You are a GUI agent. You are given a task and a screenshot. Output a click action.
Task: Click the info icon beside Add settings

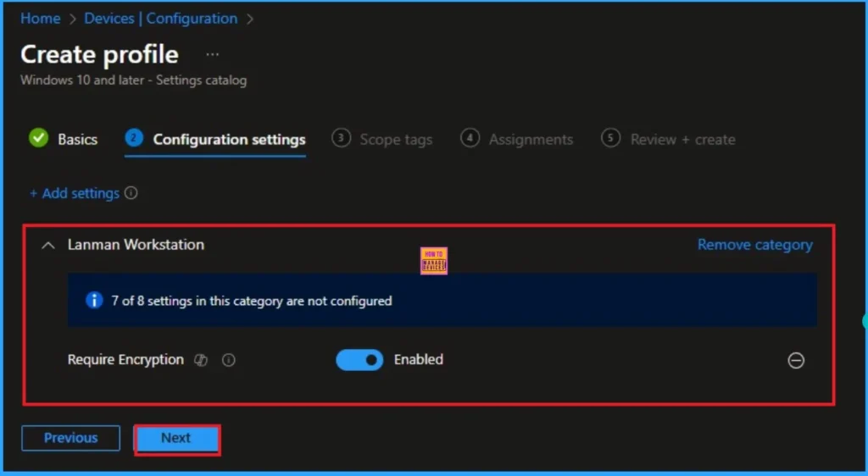pos(131,193)
